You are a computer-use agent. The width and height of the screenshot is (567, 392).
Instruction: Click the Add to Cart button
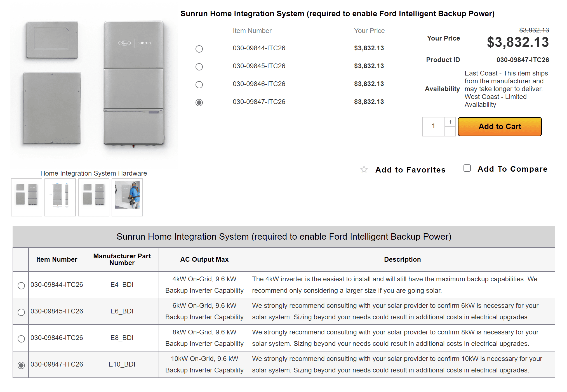click(x=500, y=127)
